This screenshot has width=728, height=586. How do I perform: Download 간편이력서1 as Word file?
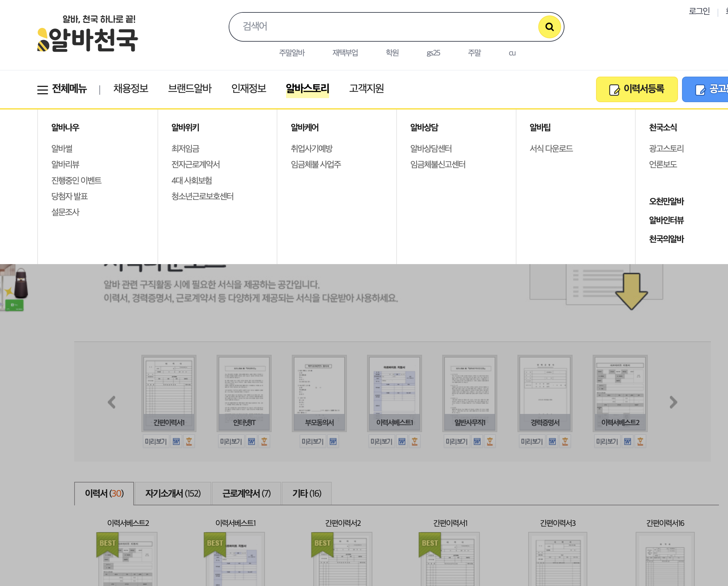click(176, 442)
